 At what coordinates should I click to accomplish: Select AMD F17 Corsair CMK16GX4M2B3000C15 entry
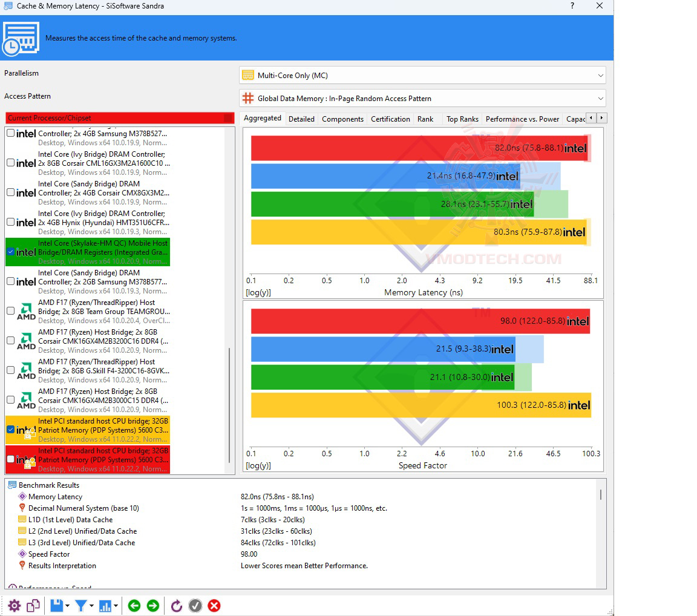point(88,401)
